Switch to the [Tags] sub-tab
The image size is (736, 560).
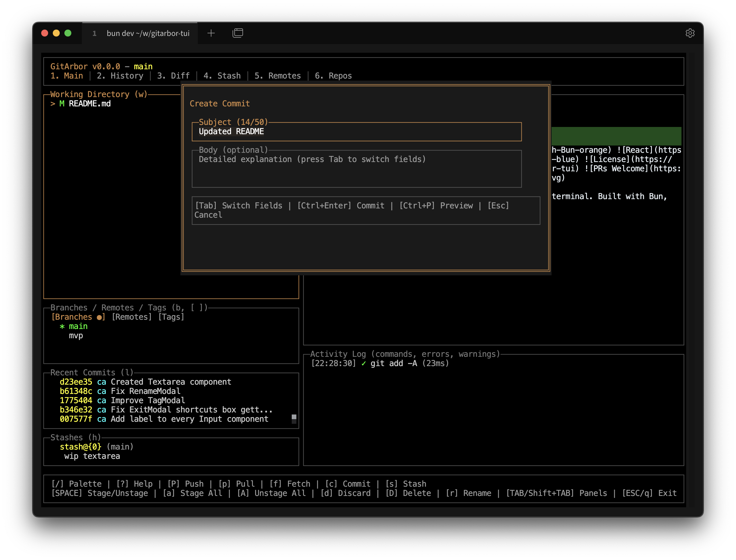[171, 317]
